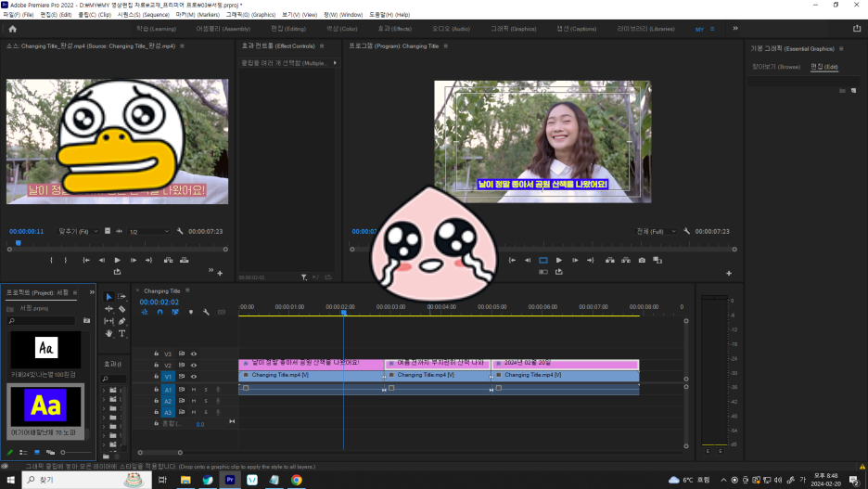868x489 pixels.
Task: Select the Slip tool
Action: 108,321
